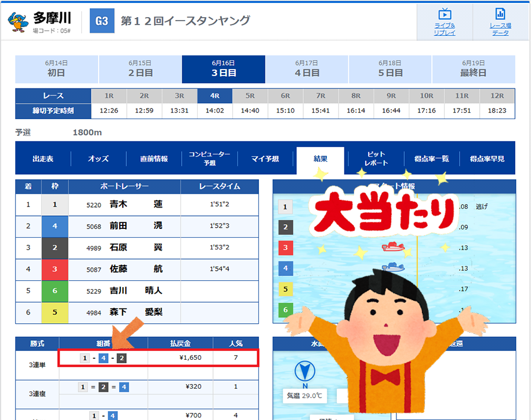531x420 pixels.
Task: Click the 18:23 deadline time
Action: coord(497,111)
